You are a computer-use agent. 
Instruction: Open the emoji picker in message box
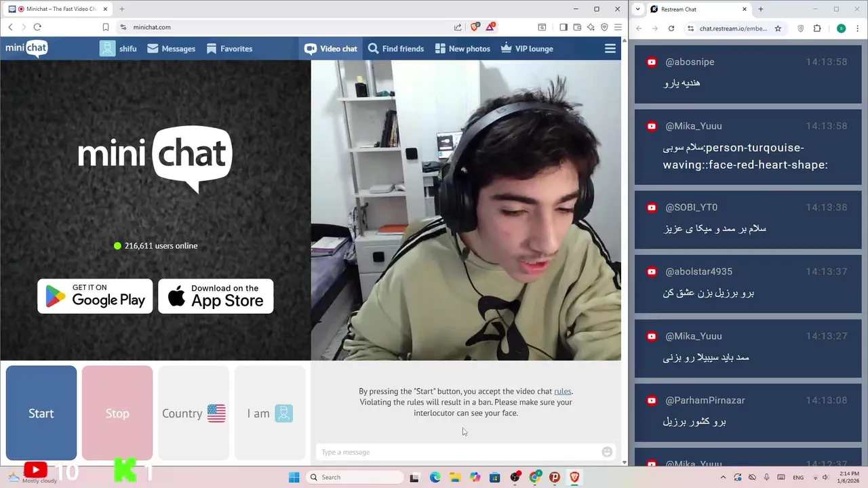[x=607, y=452]
